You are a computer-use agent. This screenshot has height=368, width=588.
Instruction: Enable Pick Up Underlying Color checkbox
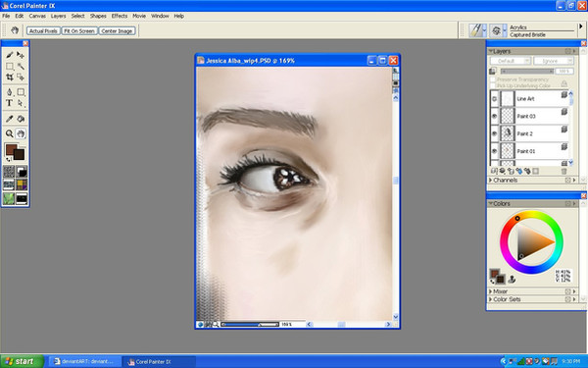[493, 85]
